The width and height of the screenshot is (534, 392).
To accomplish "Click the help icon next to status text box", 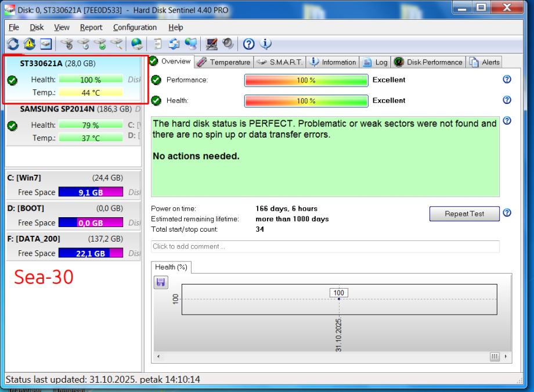I will pos(507,121).
